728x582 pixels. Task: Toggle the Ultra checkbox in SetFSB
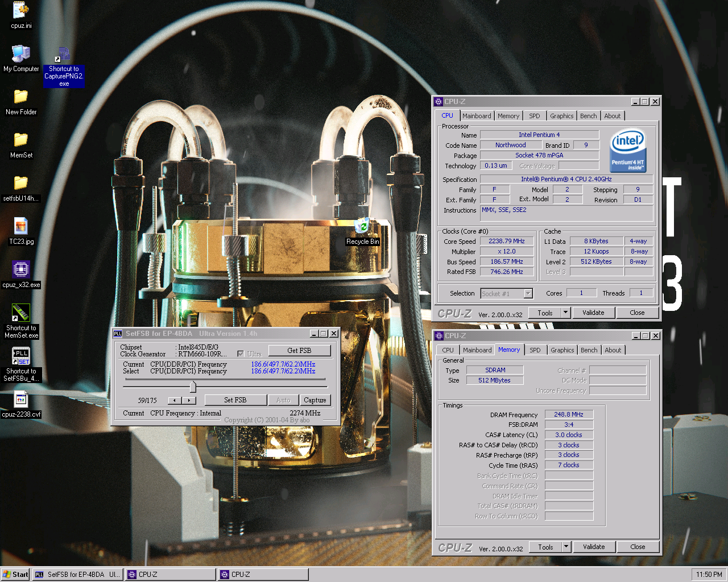pyautogui.click(x=241, y=354)
